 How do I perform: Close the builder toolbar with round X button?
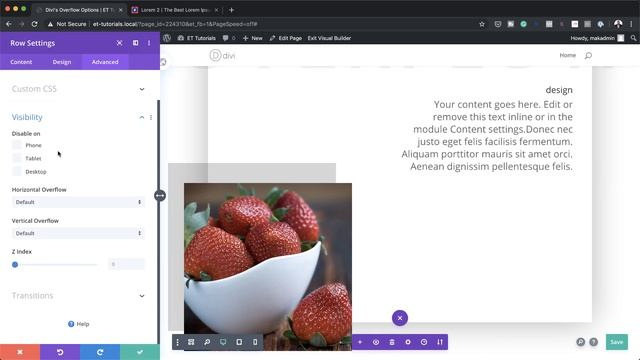click(x=400, y=318)
